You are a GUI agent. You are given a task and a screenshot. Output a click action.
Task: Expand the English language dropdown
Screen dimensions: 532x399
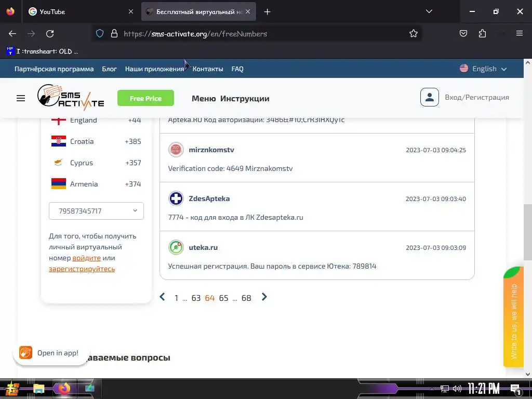pos(484,69)
